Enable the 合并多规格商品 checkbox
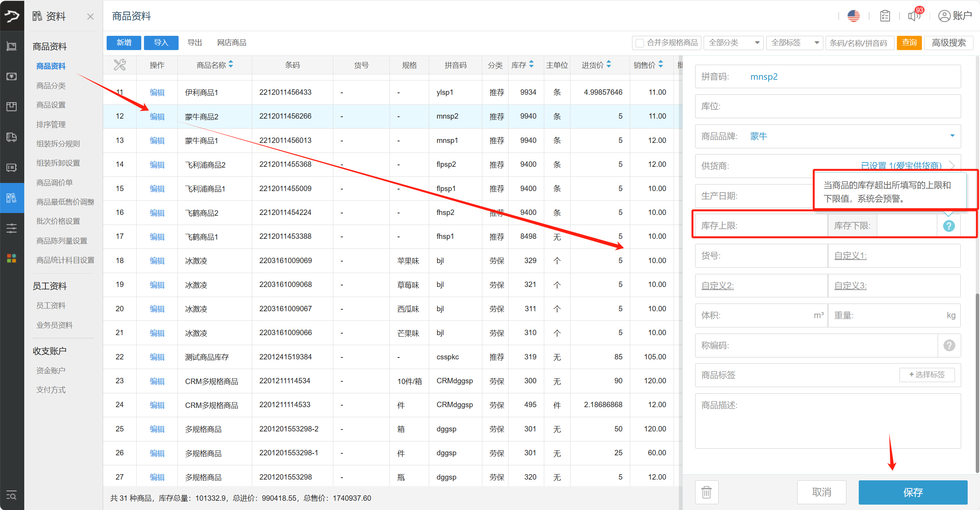Viewport: 980px width, 510px height. coord(639,43)
